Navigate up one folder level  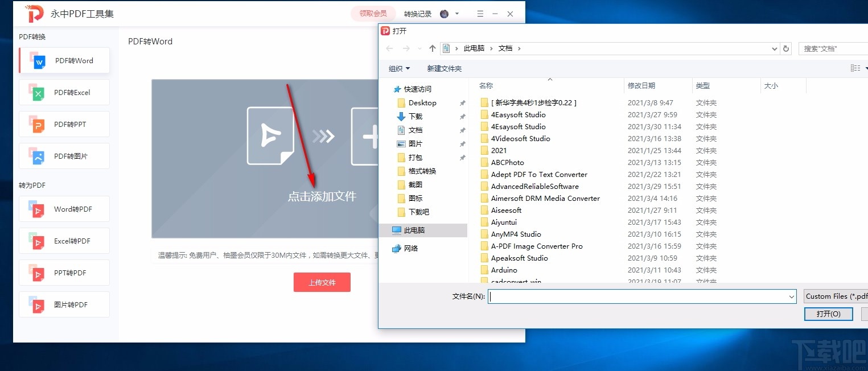tap(432, 48)
